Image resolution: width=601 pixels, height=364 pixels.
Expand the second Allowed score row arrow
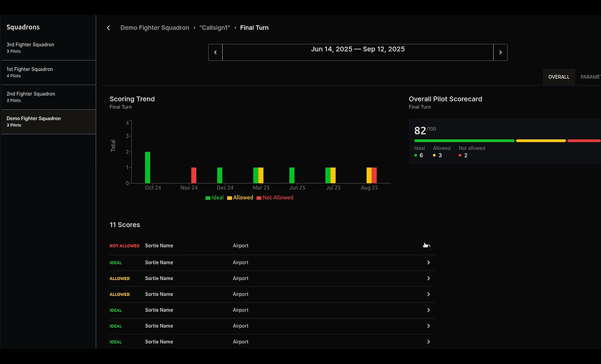(x=428, y=294)
